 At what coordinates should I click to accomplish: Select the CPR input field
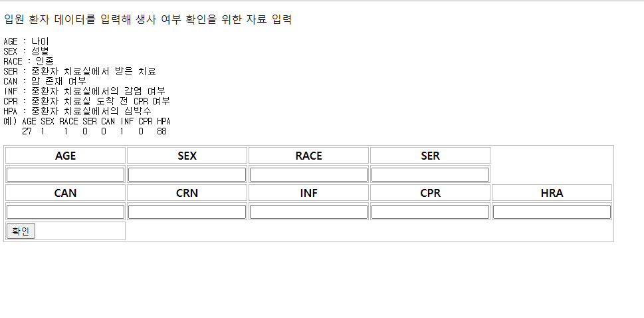click(430, 212)
